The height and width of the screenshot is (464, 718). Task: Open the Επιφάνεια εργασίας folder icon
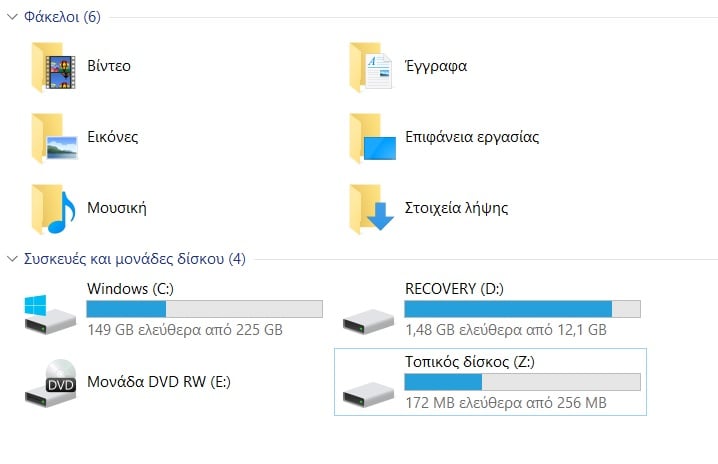[371, 137]
